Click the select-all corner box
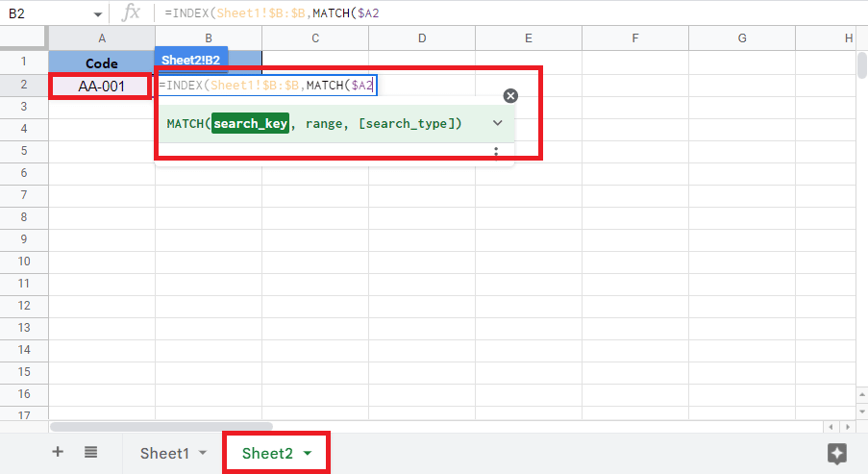The width and height of the screenshot is (868, 474). [x=24, y=38]
